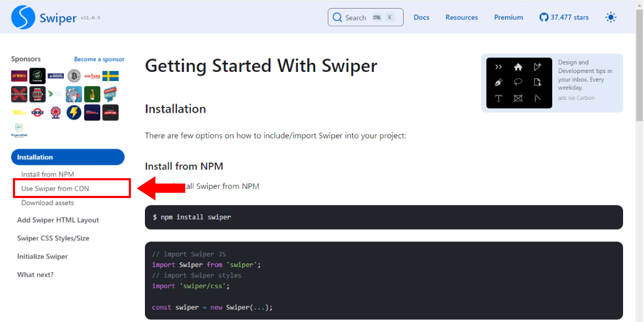Open the green leaf sponsor logo
The width and height of the screenshot is (644, 322).
[x=55, y=94]
